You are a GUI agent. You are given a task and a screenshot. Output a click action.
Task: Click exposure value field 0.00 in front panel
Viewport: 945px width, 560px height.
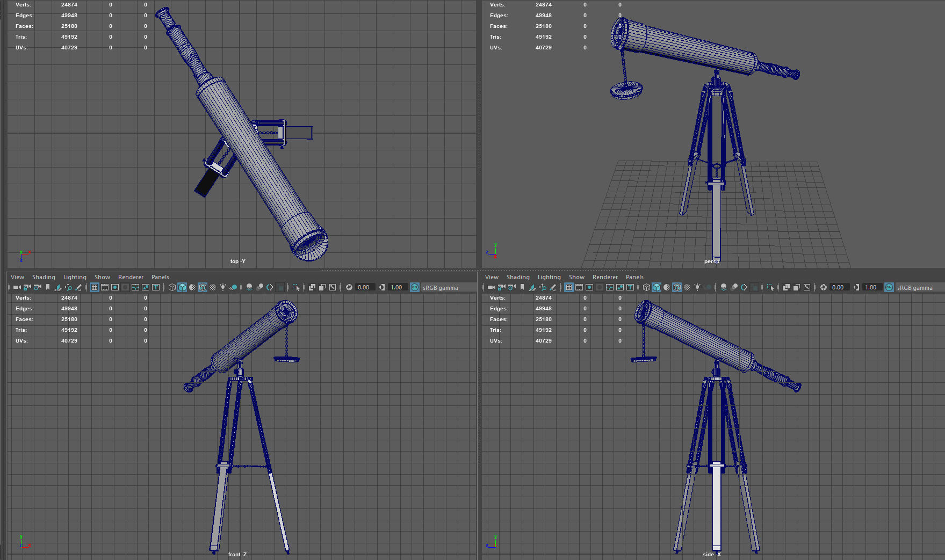point(365,287)
